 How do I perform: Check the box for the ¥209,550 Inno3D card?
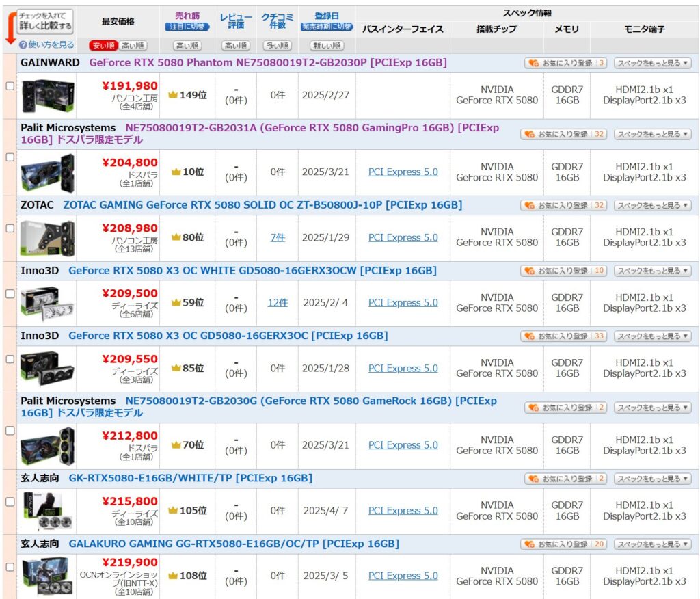tap(10, 359)
